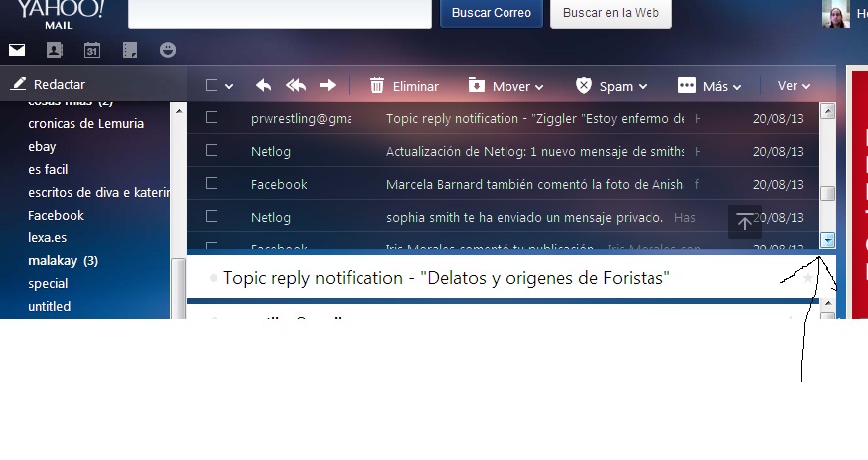The height and width of the screenshot is (460, 868).
Task: Check the Facebook Marcela Barnard message checkbox
Action: [212, 183]
